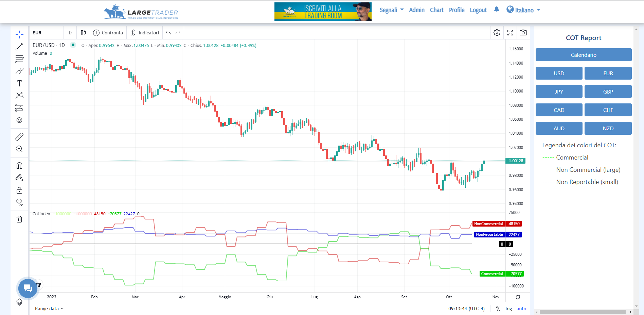Select USD COT report
The width and height of the screenshot is (644, 315).
[559, 73]
